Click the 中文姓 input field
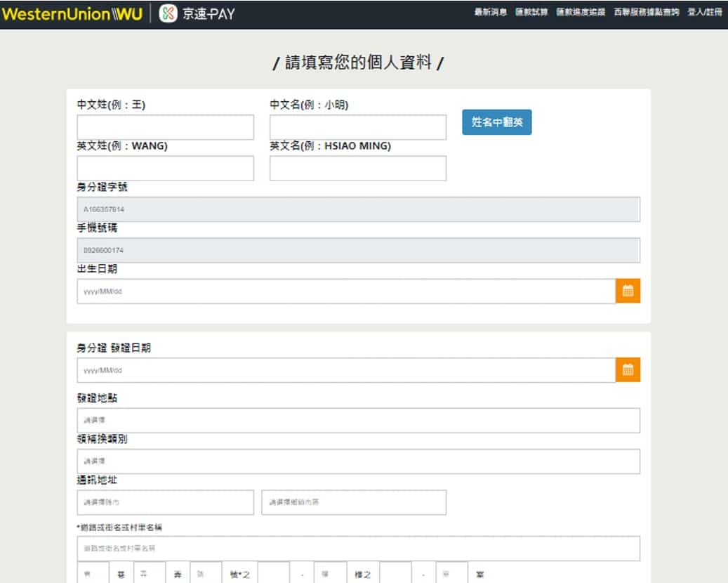Viewport: 728px width, 583px height. (x=165, y=128)
